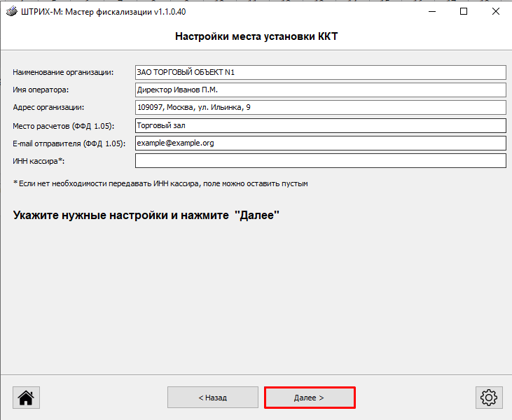The height and width of the screenshot is (420, 512).
Task: Go to the home screen via house icon
Action: 26,398
